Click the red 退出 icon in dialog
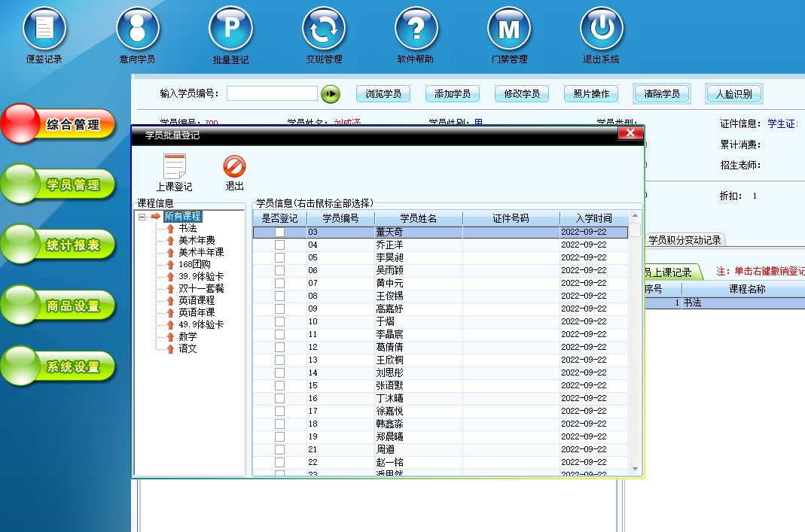The image size is (805, 532). tap(234, 167)
